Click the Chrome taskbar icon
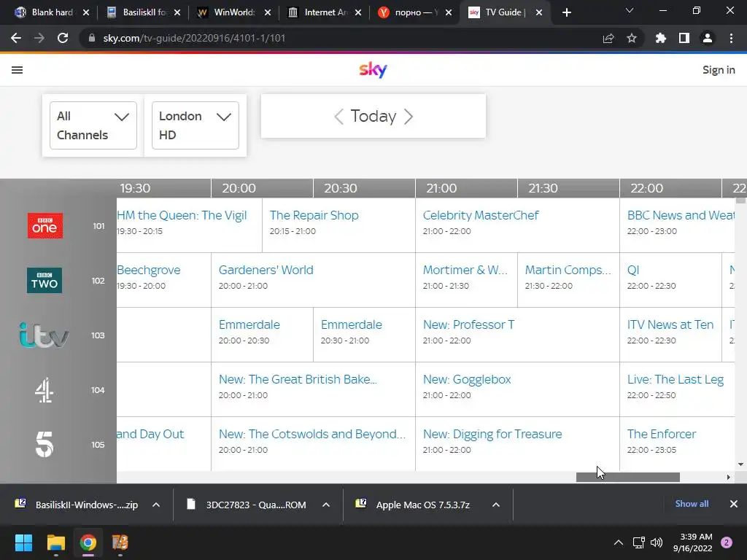This screenshot has width=747, height=560. tap(88, 542)
